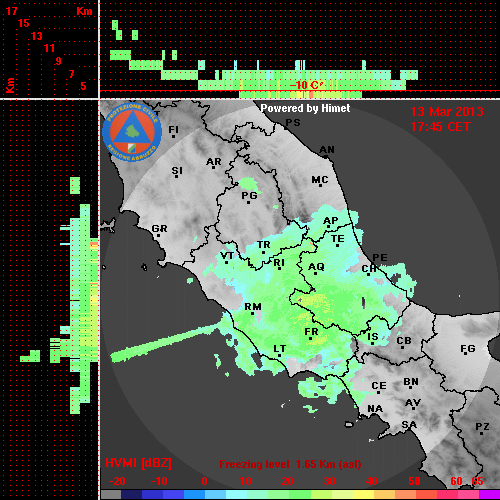This screenshot has width=500, height=500.
Task: Click the horizontal 'Km' axis label at top
Action: pyautogui.click(x=84, y=11)
